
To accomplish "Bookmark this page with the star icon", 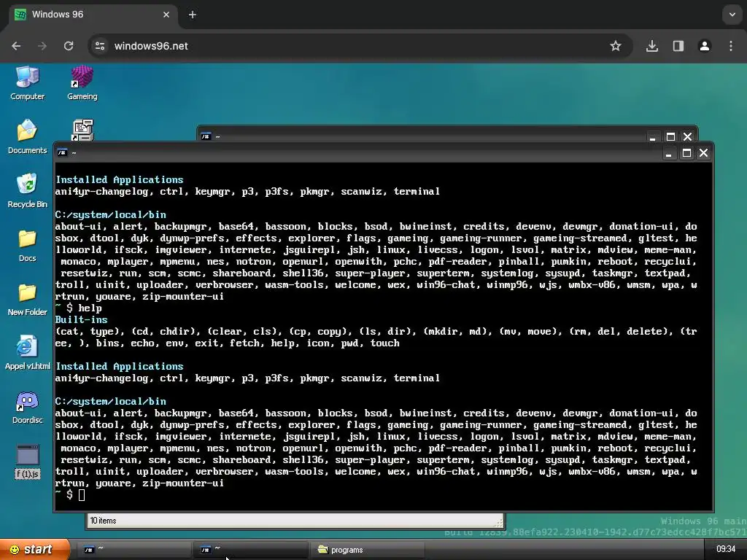I will [616, 46].
